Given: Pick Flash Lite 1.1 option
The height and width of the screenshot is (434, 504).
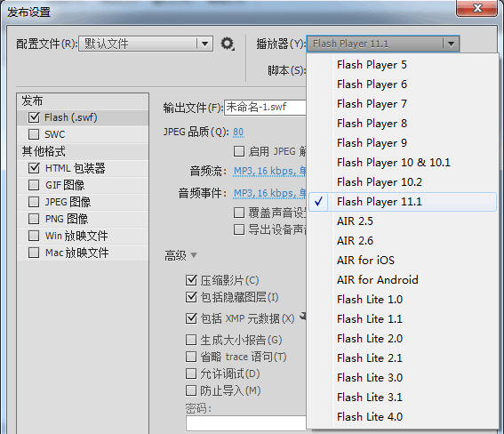Looking at the screenshot, I should [x=403, y=319].
